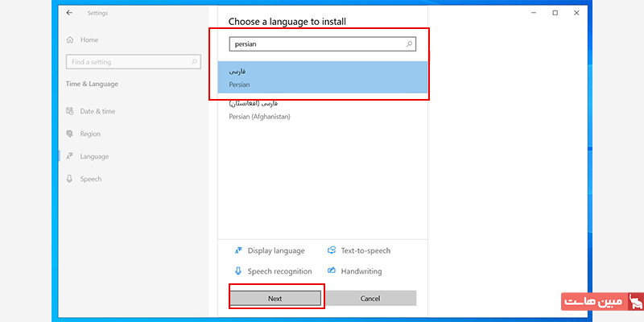644x322 pixels.
Task: Select the Persian language entry
Action: (323, 78)
